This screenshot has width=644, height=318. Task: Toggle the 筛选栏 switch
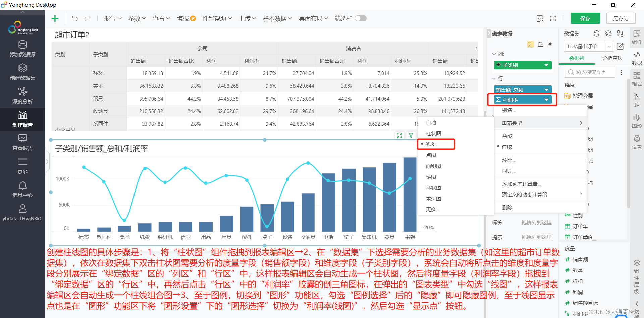(361, 18)
